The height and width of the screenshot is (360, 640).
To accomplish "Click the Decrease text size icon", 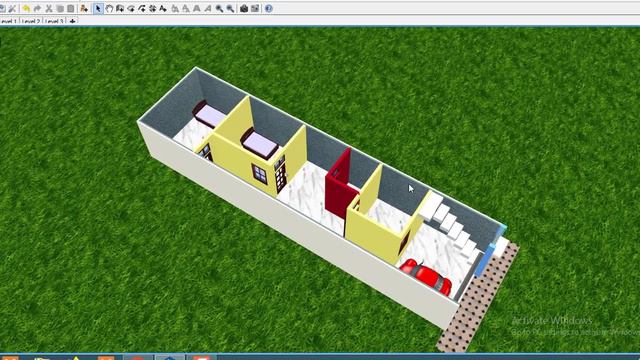I will [186, 8].
